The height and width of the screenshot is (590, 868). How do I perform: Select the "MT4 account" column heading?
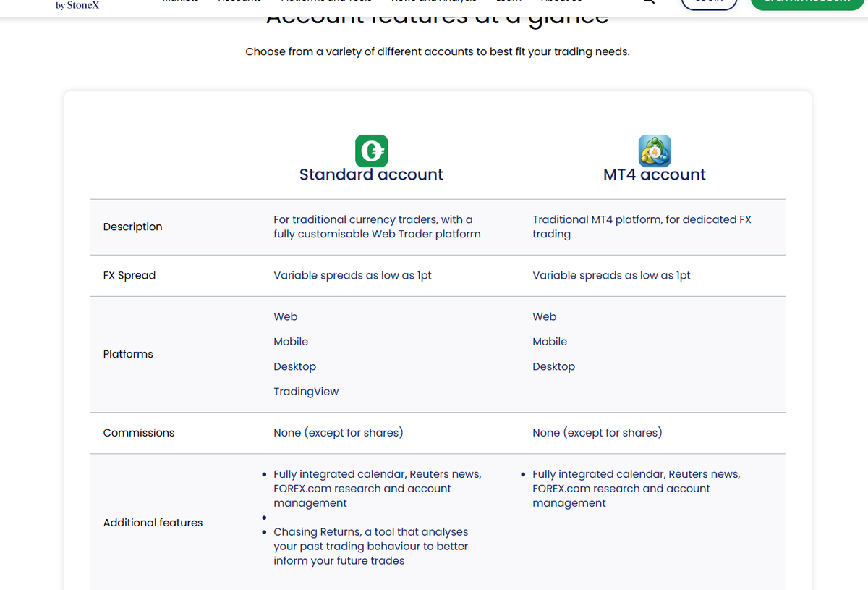[x=655, y=174]
